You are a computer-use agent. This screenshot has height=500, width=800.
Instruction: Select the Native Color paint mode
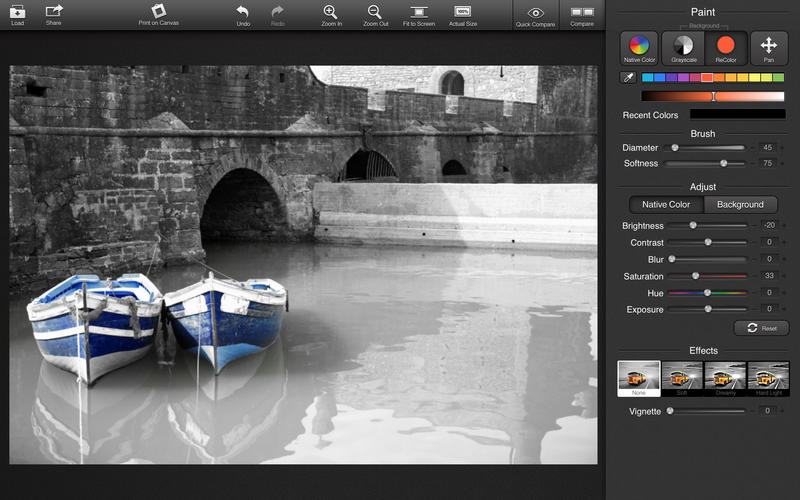[x=639, y=47]
